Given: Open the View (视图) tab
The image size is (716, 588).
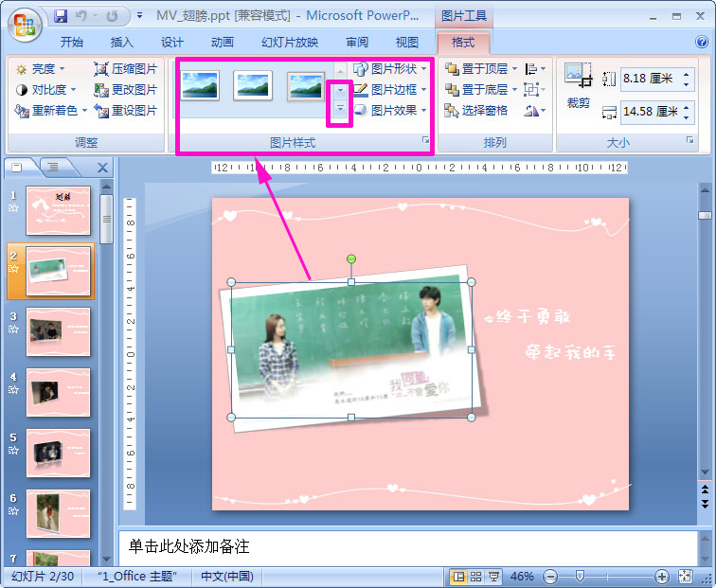Looking at the screenshot, I should pyautogui.click(x=407, y=42).
